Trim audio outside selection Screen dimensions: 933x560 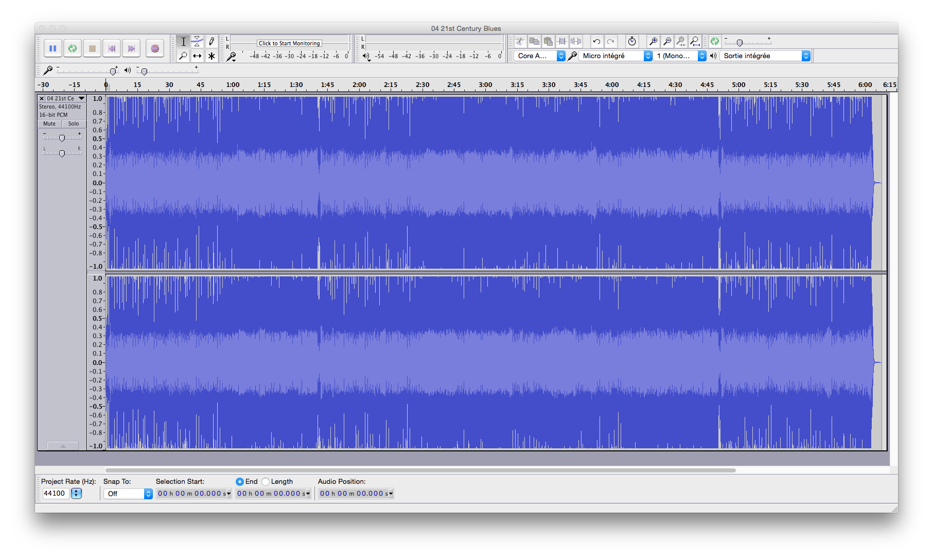pyautogui.click(x=561, y=41)
